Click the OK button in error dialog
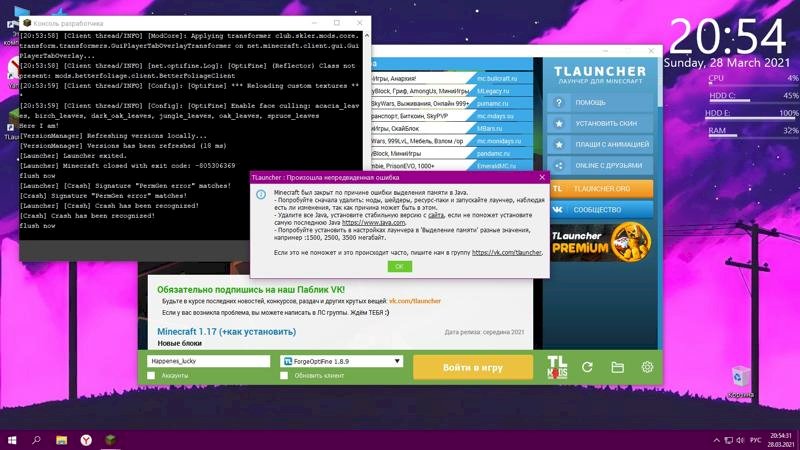Image resolution: width=800 pixels, height=450 pixels. point(398,267)
